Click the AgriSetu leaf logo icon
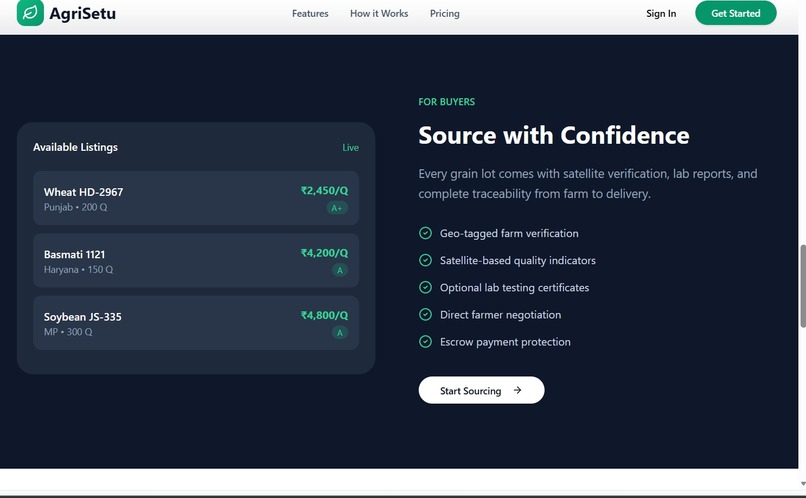This screenshot has height=498, width=806. pos(30,12)
